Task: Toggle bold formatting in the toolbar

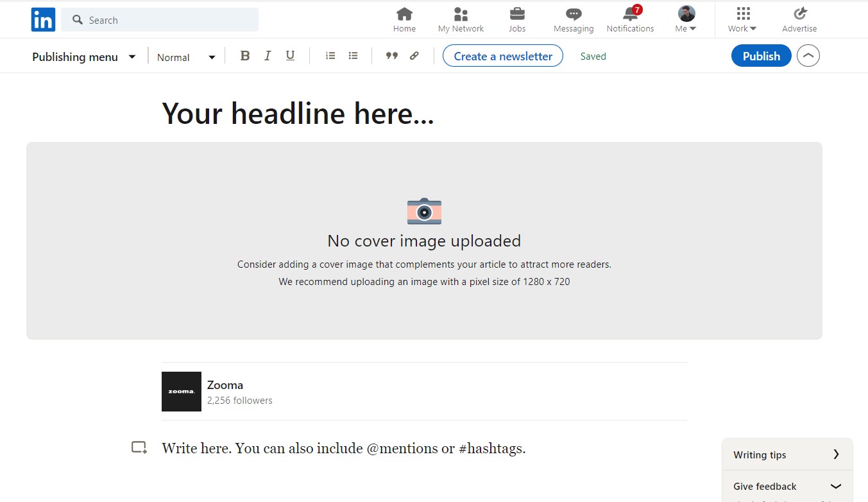Action: click(x=245, y=56)
